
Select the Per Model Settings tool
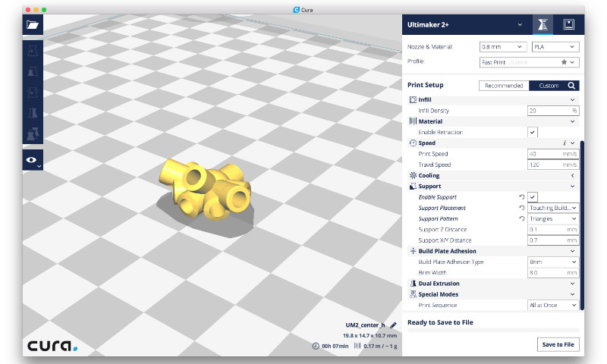[x=33, y=133]
